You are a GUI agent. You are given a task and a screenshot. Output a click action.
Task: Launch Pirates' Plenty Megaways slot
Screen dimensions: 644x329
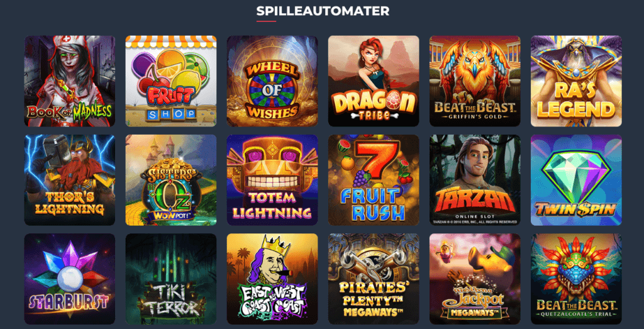(x=374, y=279)
